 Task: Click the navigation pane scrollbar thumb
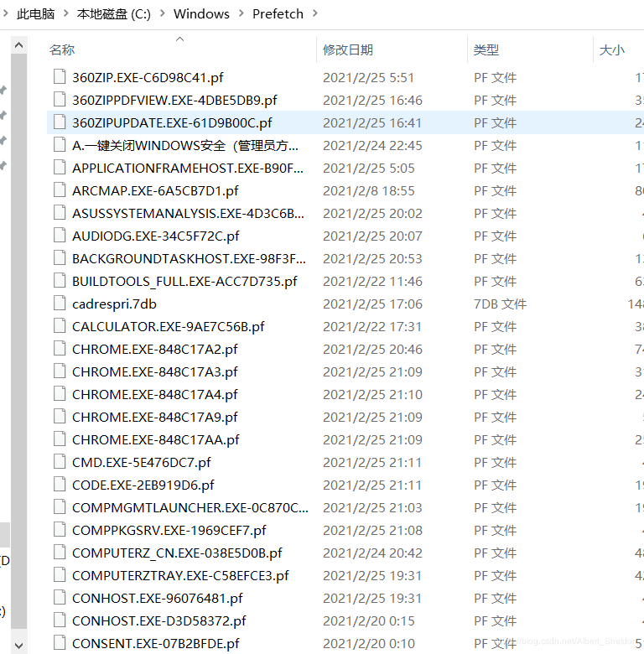18,341
